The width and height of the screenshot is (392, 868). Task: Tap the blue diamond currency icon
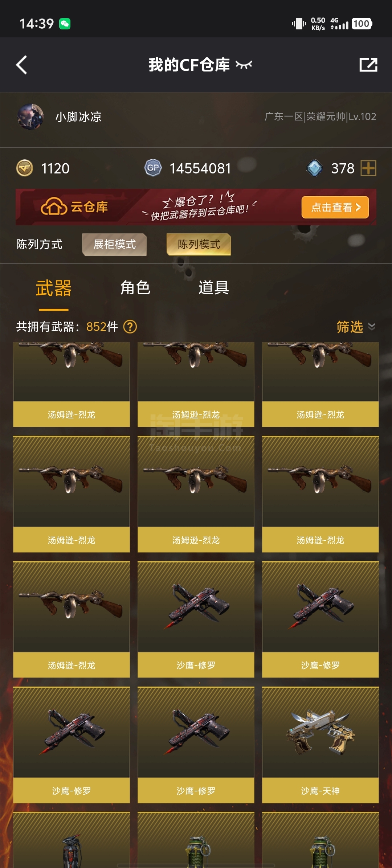click(x=314, y=168)
